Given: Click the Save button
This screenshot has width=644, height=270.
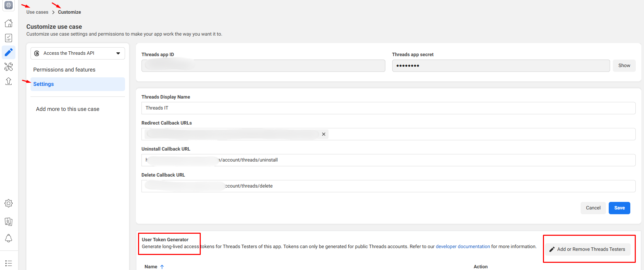Looking at the screenshot, I should coord(619,208).
